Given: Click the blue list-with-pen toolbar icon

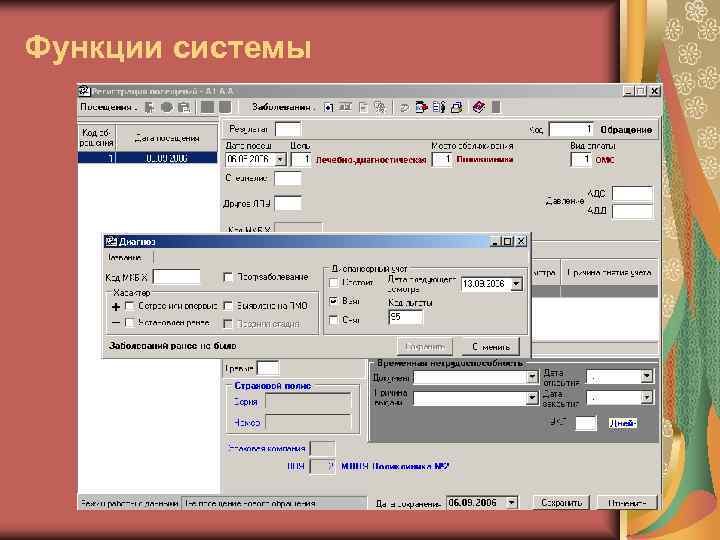Looking at the screenshot, I should point(439,107).
